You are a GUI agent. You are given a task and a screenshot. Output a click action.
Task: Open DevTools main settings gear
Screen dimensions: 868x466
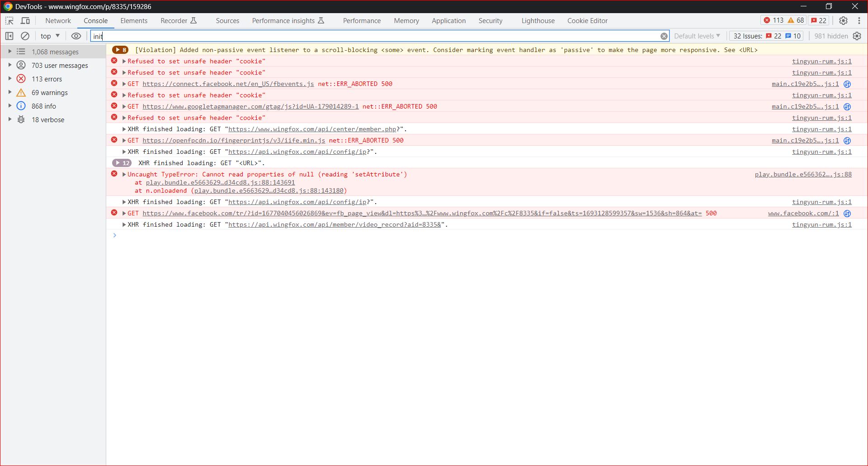click(843, 21)
